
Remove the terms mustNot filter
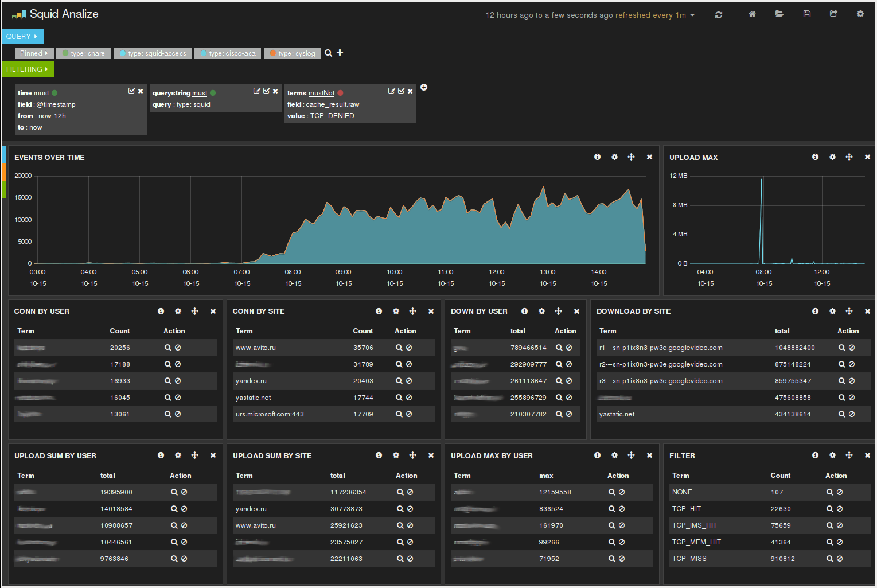point(410,91)
